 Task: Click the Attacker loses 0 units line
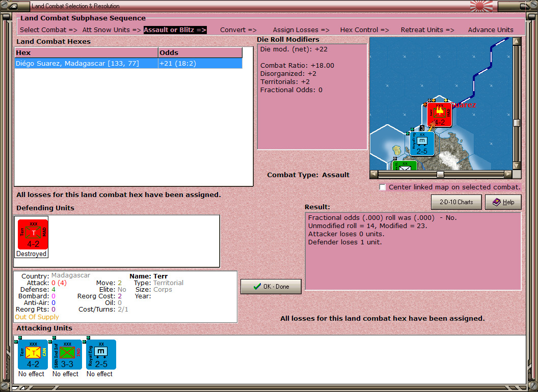coord(346,234)
